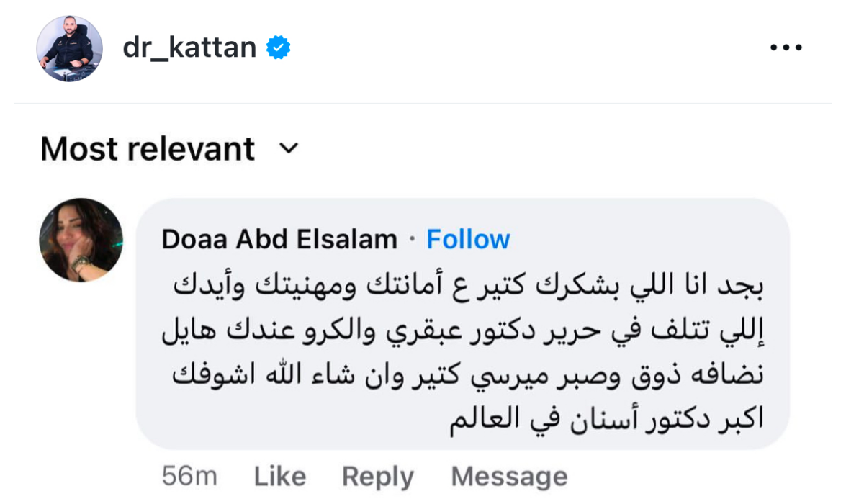846x504 pixels.
Task: Click the dot separator before Follow
Action: click(x=412, y=239)
